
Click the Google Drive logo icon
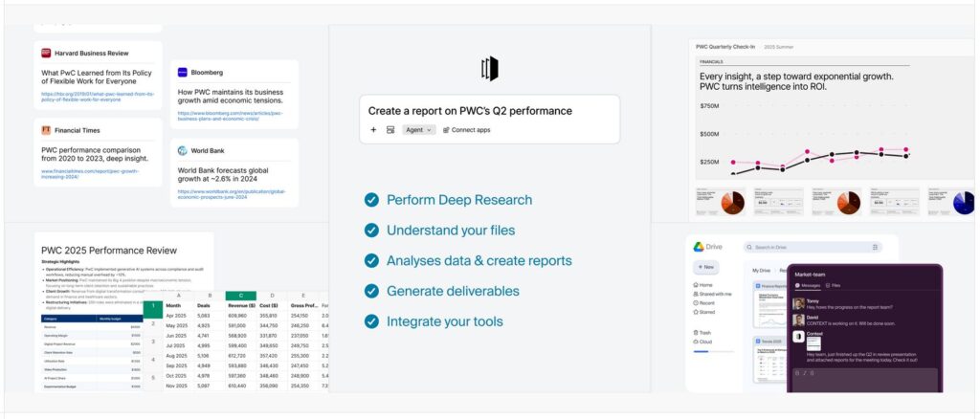(x=699, y=247)
